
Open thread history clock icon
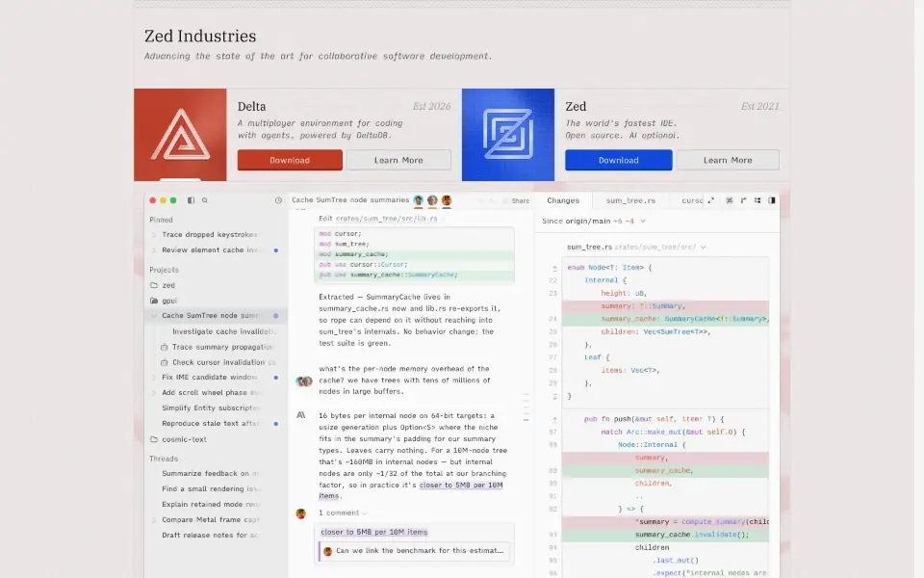point(278,200)
